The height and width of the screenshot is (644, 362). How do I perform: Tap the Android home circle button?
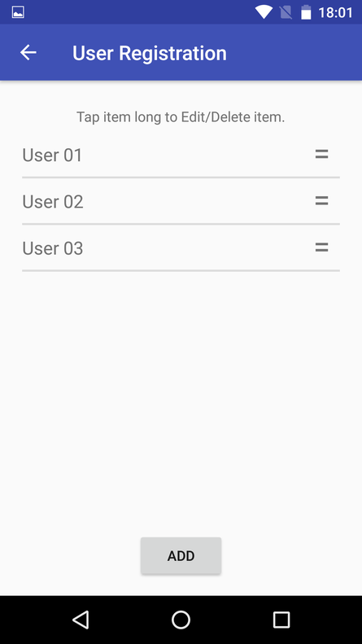coord(181,620)
